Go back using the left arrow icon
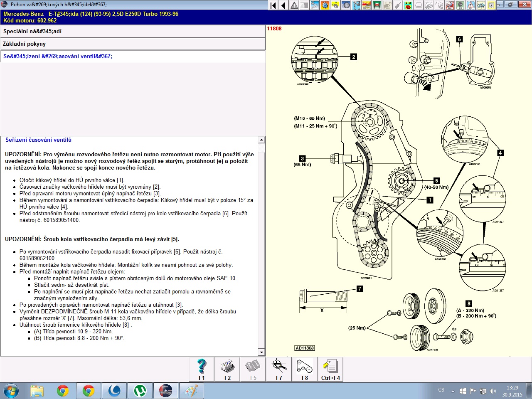This screenshot has width=532, height=399. (283, 5)
